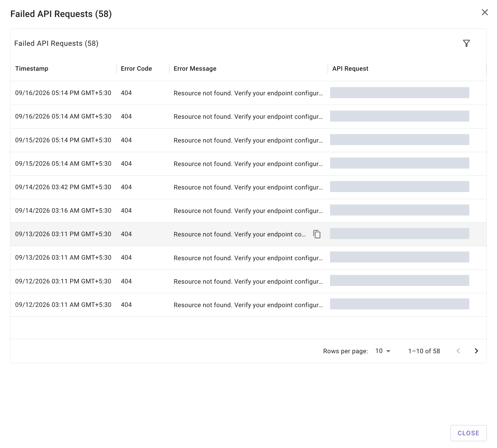Select timestamp 09/16/2026 05:14 AM GMT+5:30
The width and height of the screenshot is (497, 448).
click(63, 116)
